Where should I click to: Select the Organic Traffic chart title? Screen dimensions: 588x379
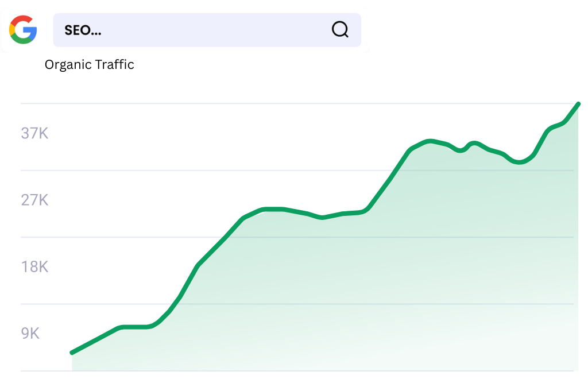click(89, 64)
